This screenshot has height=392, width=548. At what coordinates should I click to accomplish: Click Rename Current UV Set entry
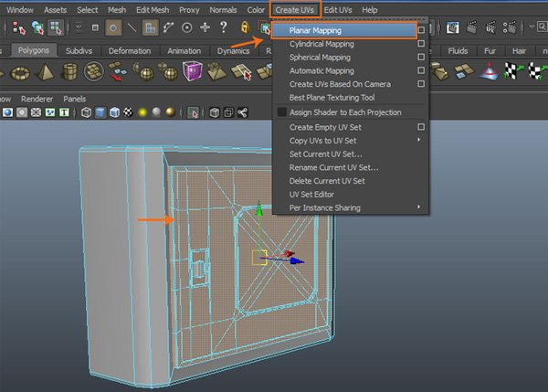(x=333, y=167)
